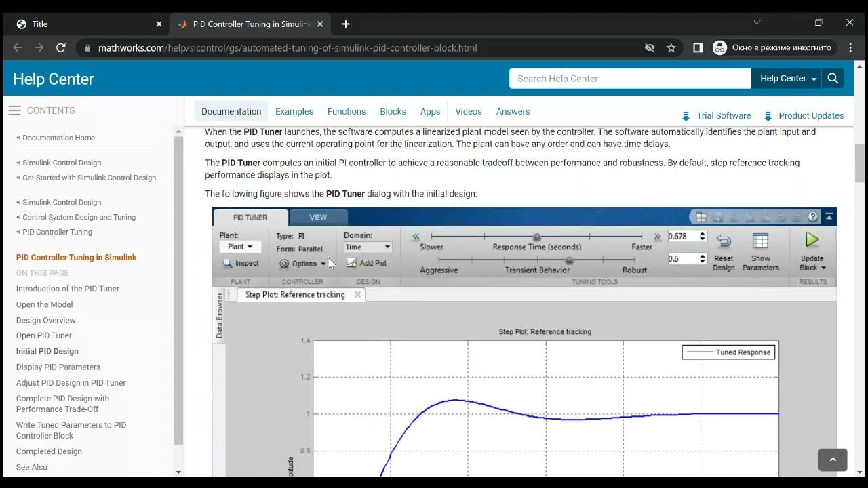Click the Search Help Center input field

[630, 78]
